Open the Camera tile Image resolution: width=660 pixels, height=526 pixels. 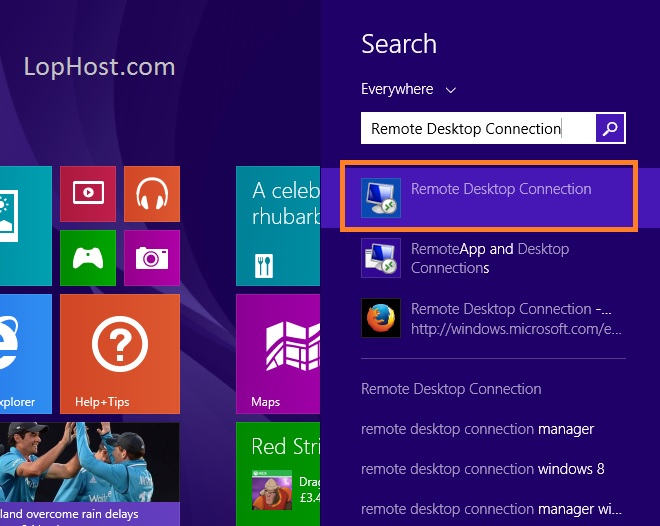[x=152, y=258]
